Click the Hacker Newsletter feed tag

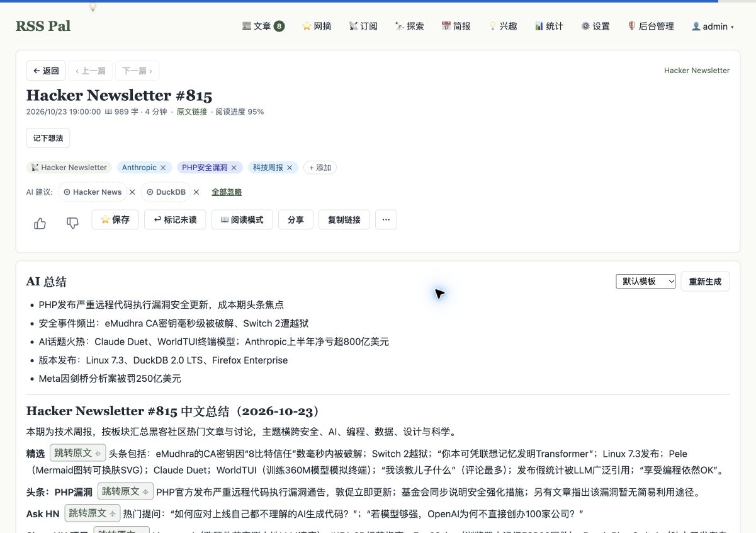tap(69, 168)
